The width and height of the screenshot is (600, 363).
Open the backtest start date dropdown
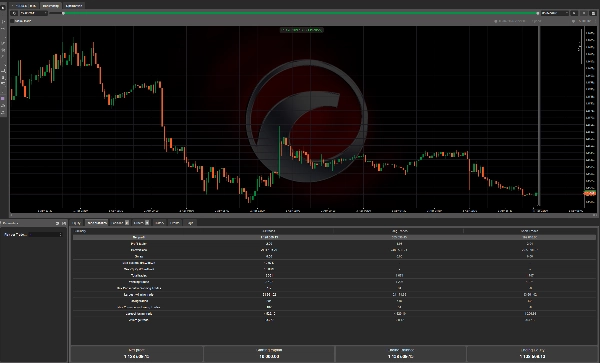33,13
